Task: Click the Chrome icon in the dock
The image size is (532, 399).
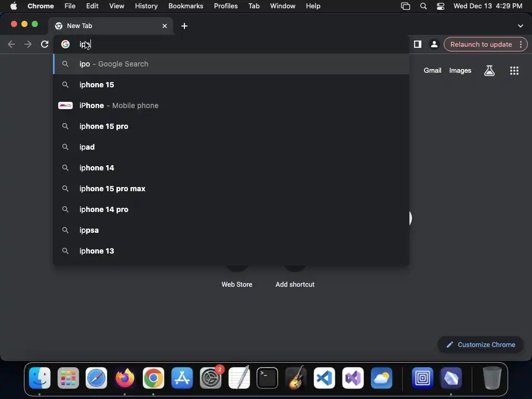Action: point(153,378)
